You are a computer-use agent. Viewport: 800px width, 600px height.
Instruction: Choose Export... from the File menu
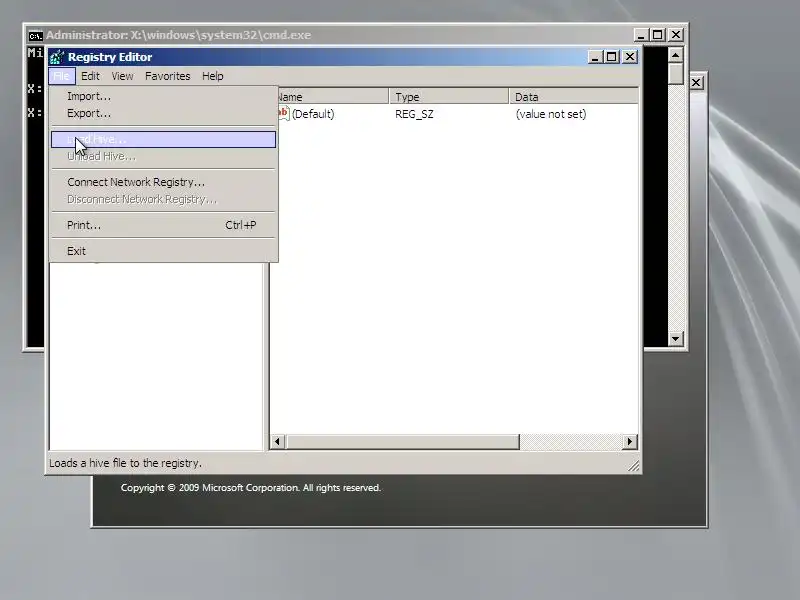[163, 113]
